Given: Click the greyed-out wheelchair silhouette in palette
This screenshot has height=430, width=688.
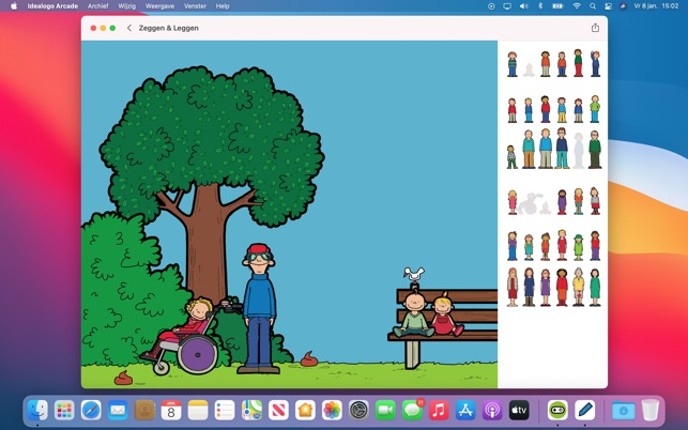Looking at the screenshot, I should pos(529,204).
